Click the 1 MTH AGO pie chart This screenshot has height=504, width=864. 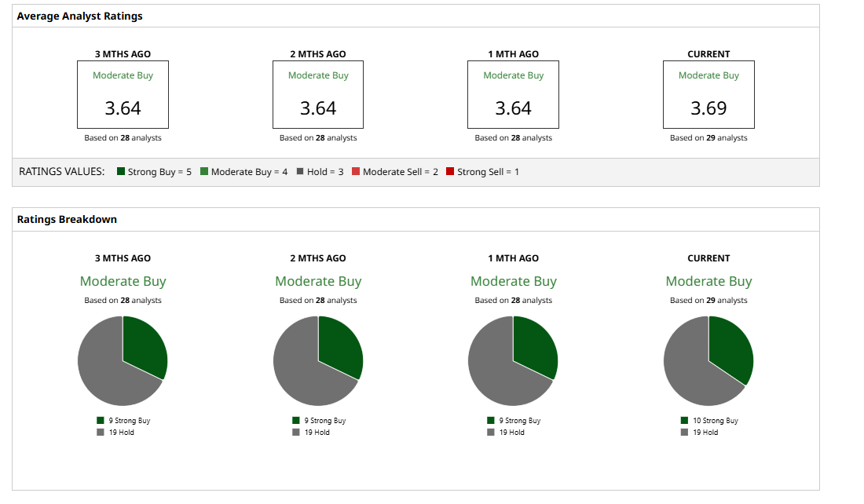[x=513, y=361]
